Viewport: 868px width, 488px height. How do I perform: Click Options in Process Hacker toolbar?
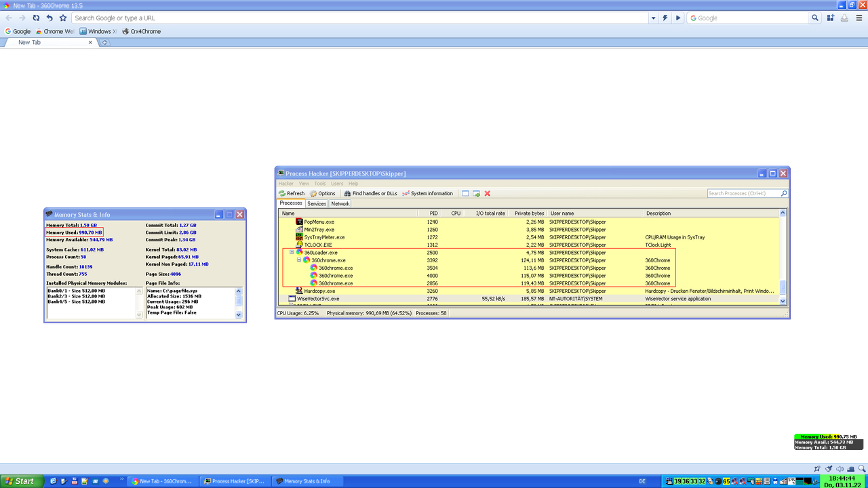pos(323,194)
